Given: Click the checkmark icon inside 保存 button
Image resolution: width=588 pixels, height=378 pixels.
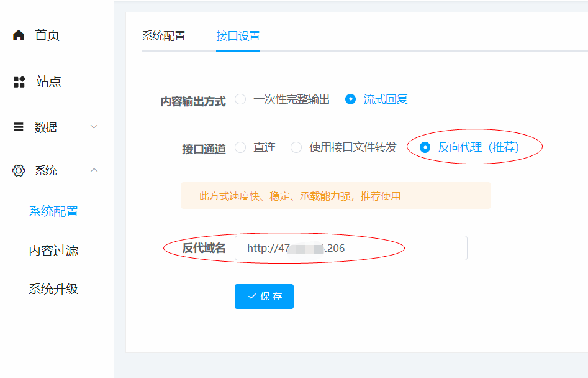Looking at the screenshot, I should [x=251, y=297].
